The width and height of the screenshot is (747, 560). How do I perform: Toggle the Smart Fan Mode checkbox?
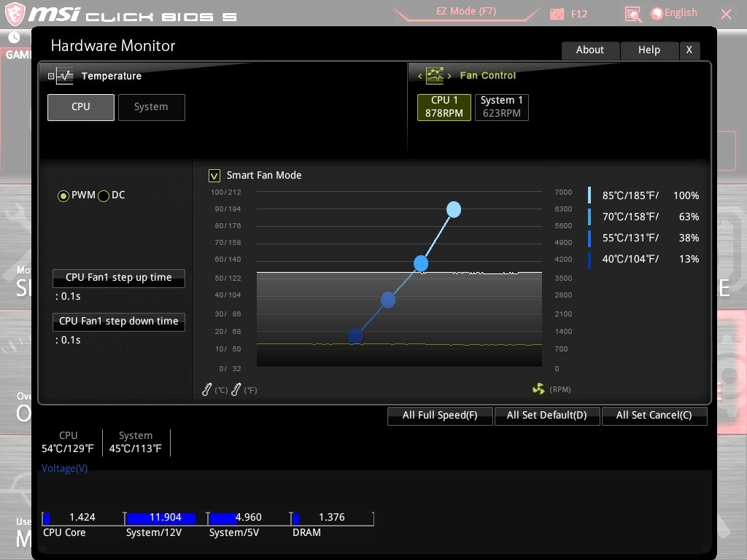coord(214,176)
